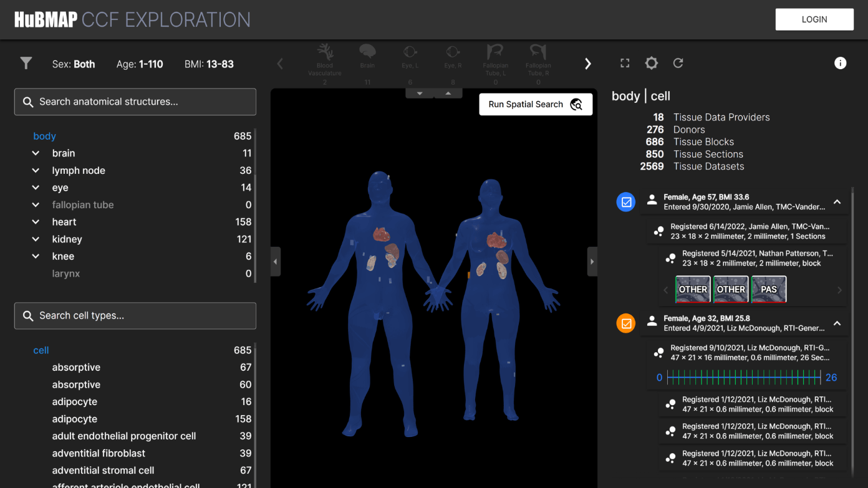Viewport: 868px width, 488px height.
Task: Deselect the Female, Age 57 donor checkbox
Action: point(625,201)
